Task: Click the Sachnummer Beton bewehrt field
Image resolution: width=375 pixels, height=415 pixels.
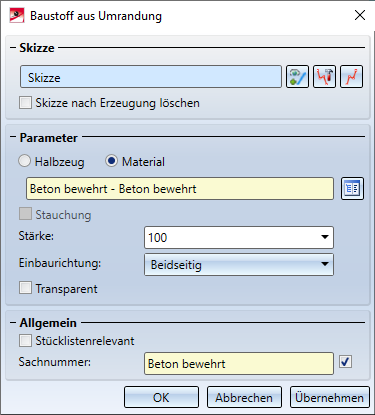Action: click(239, 364)
